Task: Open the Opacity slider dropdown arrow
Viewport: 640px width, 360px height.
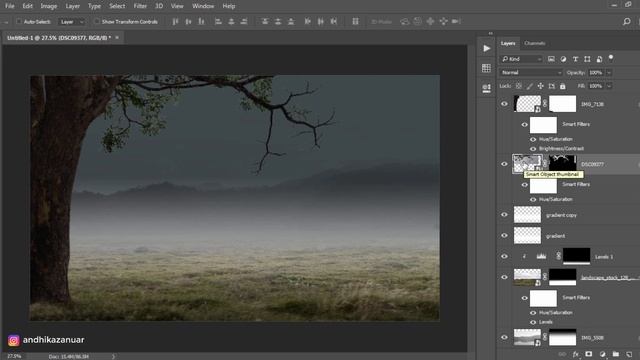Action: point(609,73)
